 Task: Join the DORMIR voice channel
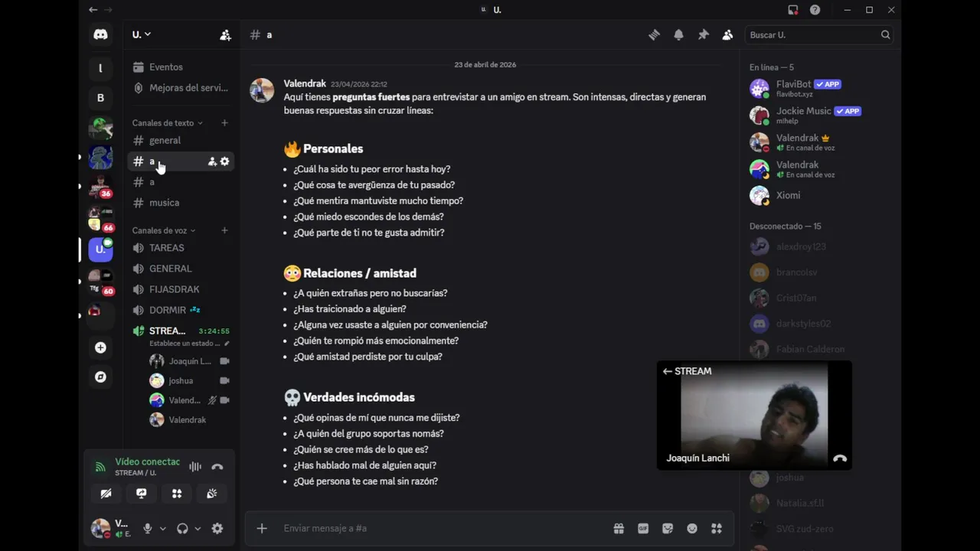[x=181, y=310]
